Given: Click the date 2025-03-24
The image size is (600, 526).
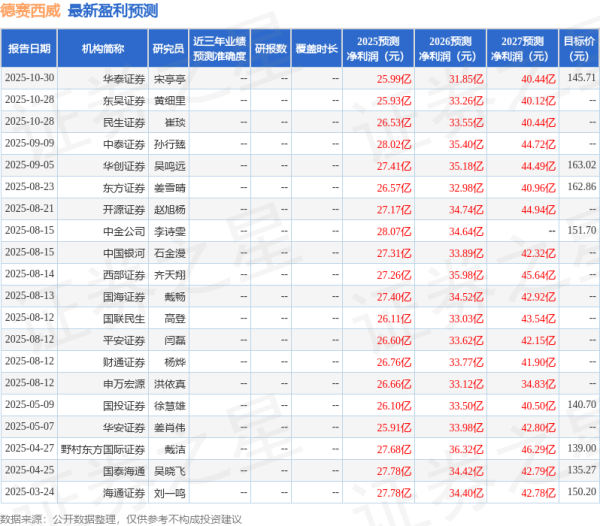Looking at the screenshot, I should click(29, 492).
